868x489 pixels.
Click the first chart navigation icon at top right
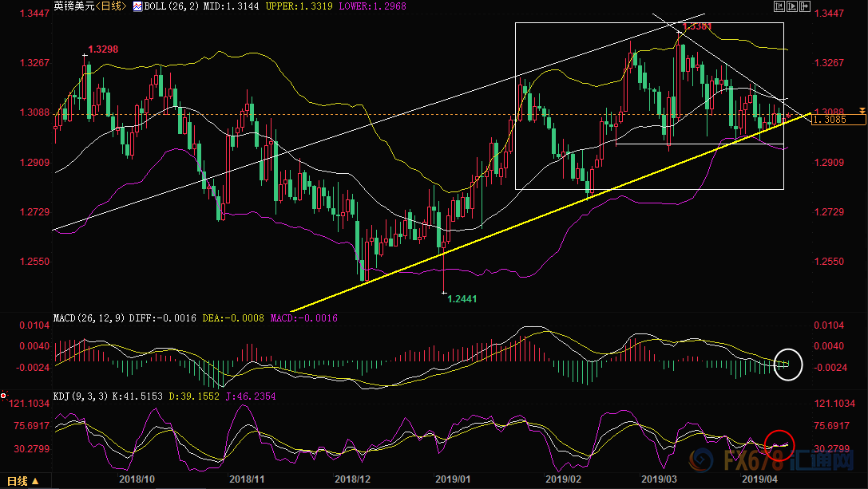[x=779, y=6]
